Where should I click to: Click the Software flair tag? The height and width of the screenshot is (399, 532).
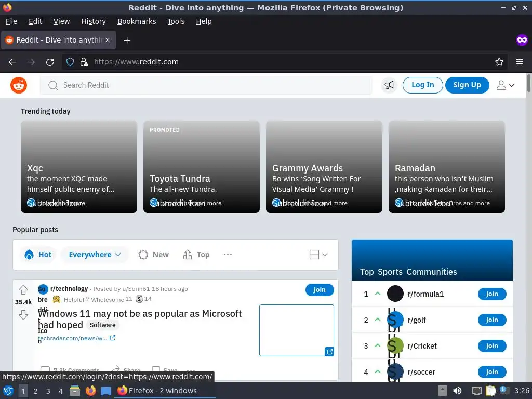click(x=102, y=325)
